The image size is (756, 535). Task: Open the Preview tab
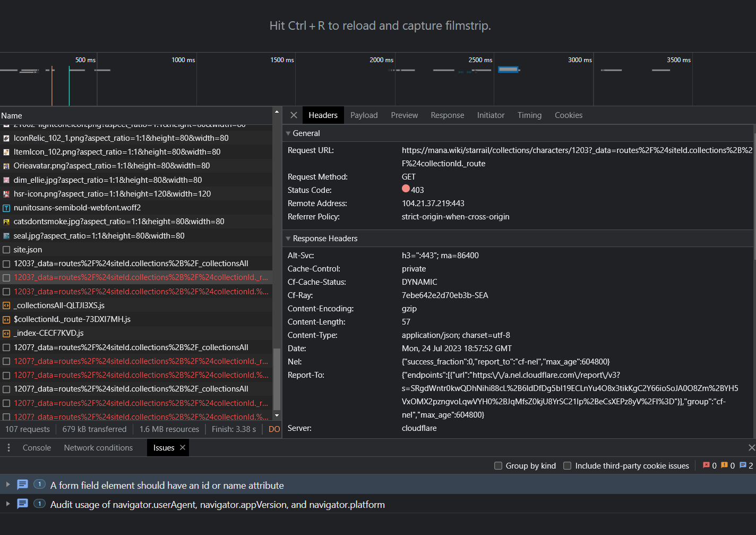[x=404, y=115]
